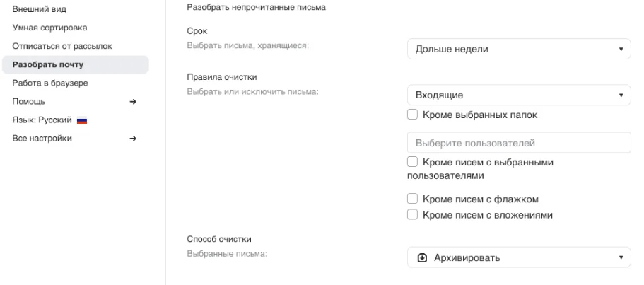Screen dimensions: 644x285
Task: Open Работа в браузере settings
Action: 49,83
